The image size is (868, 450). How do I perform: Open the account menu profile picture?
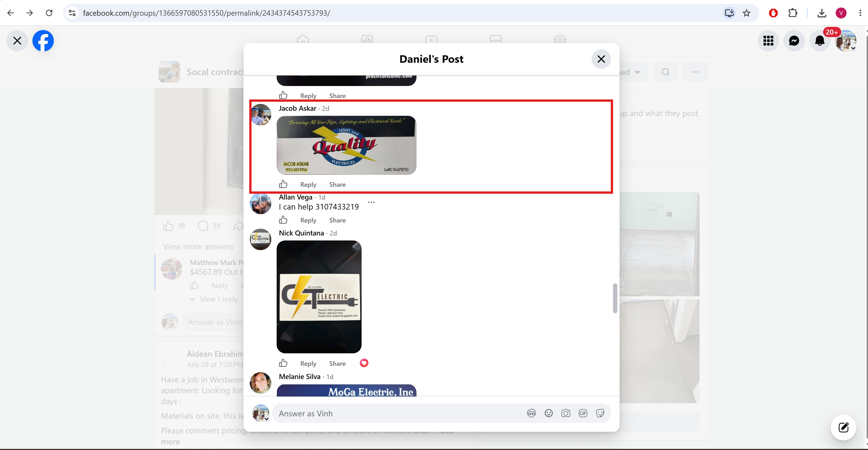(846, 41)
